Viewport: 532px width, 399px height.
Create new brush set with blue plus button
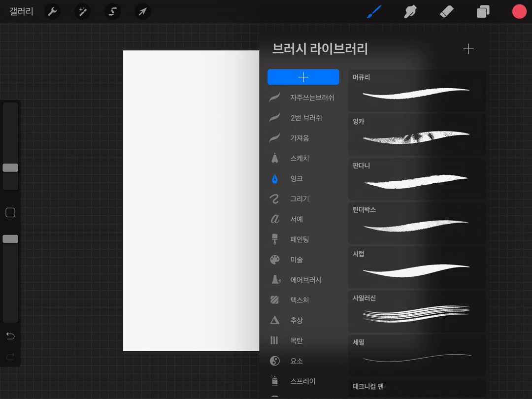point(303,77)
